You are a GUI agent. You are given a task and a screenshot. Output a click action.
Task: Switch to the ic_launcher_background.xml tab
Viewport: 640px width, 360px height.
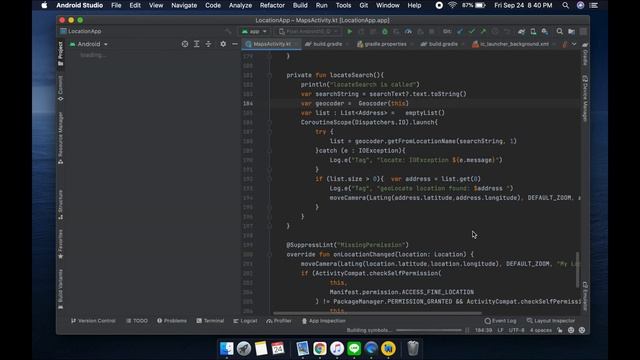click(514, 44)
